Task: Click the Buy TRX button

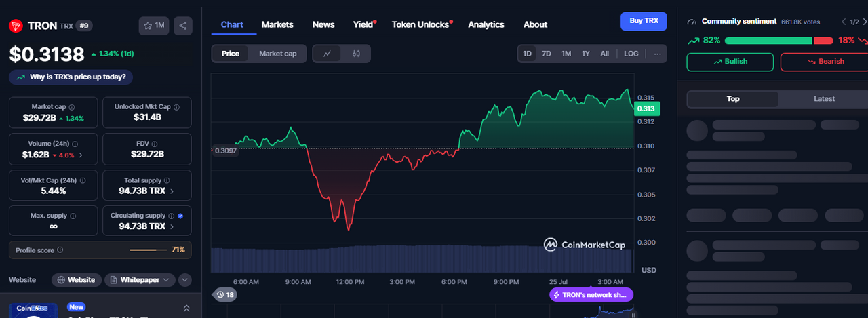Action: coord(644,21)
